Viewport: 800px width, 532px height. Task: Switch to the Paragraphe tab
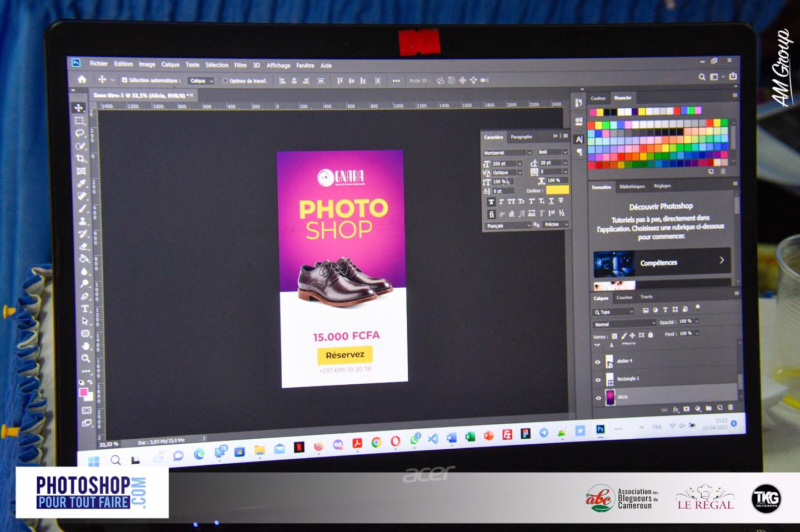tap(521, 137)
